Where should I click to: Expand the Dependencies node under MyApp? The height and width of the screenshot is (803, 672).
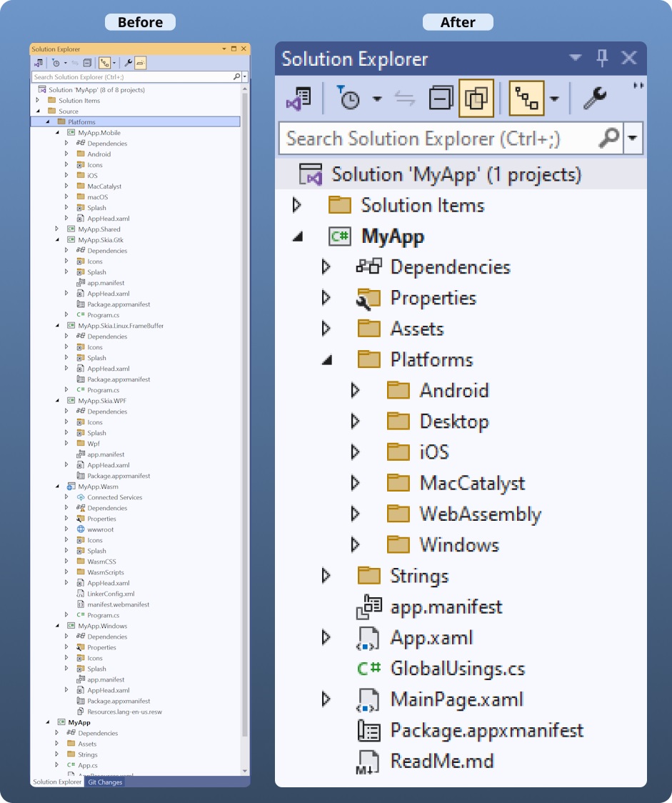pos(326,267)
